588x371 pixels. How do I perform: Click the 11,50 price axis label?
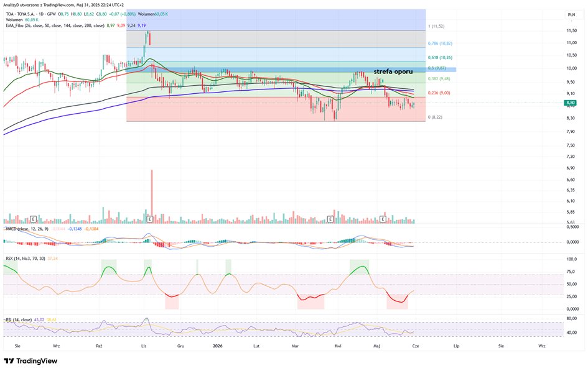(571, 30)
